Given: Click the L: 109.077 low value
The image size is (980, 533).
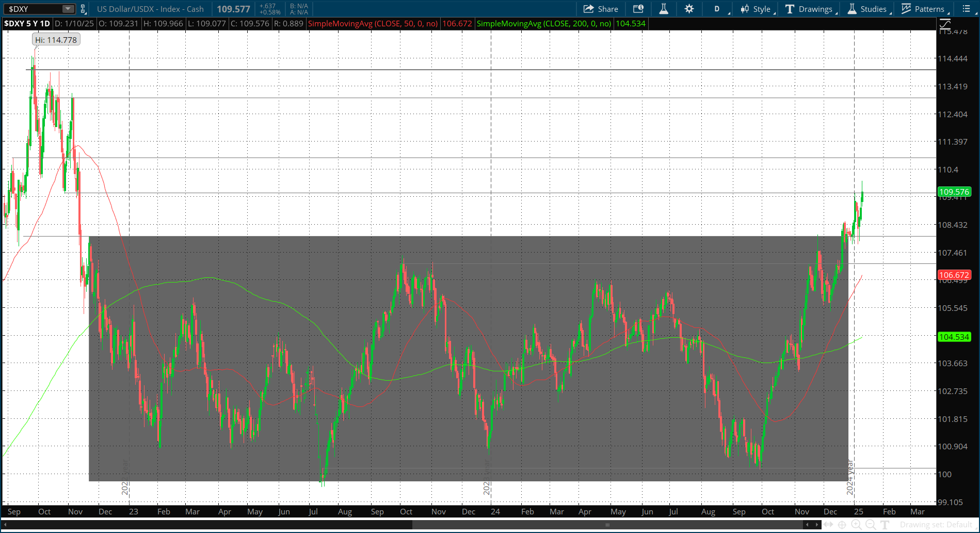Looking at the screenshot, I should (x=206, y=24).
